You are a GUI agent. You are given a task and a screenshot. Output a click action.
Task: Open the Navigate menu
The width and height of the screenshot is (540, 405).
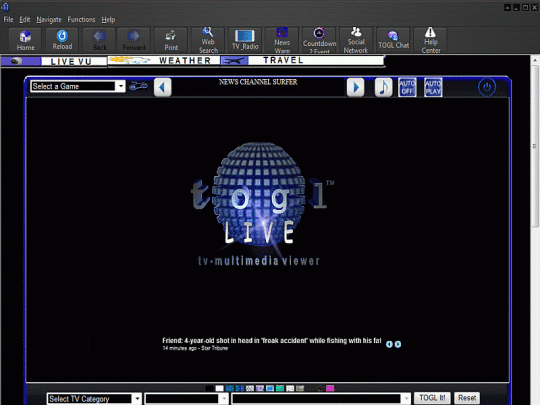click(x=49, y=20)
